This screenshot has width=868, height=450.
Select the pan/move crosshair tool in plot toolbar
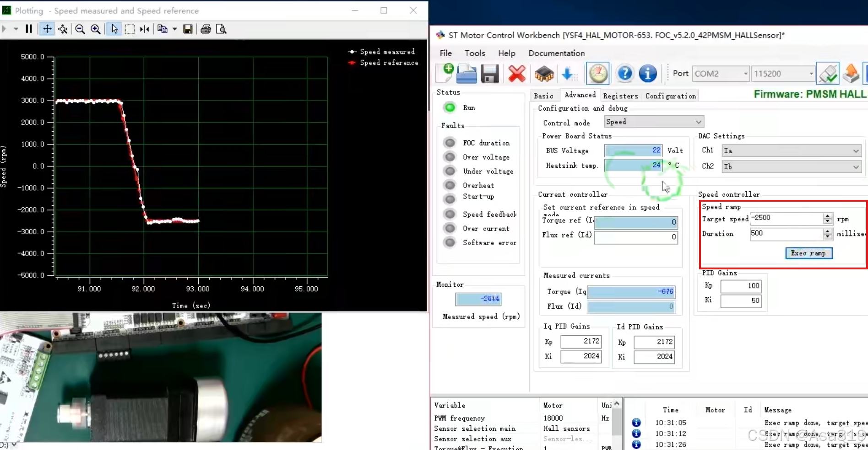tap(47, 29)
